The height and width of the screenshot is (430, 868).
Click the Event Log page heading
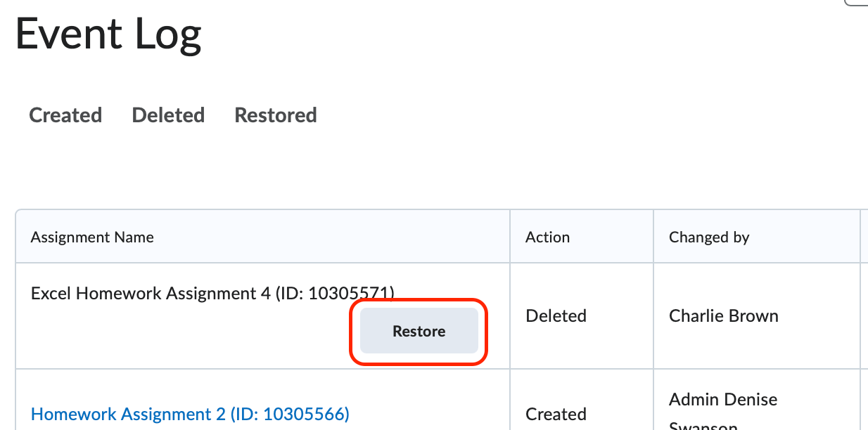click(108, 34)
